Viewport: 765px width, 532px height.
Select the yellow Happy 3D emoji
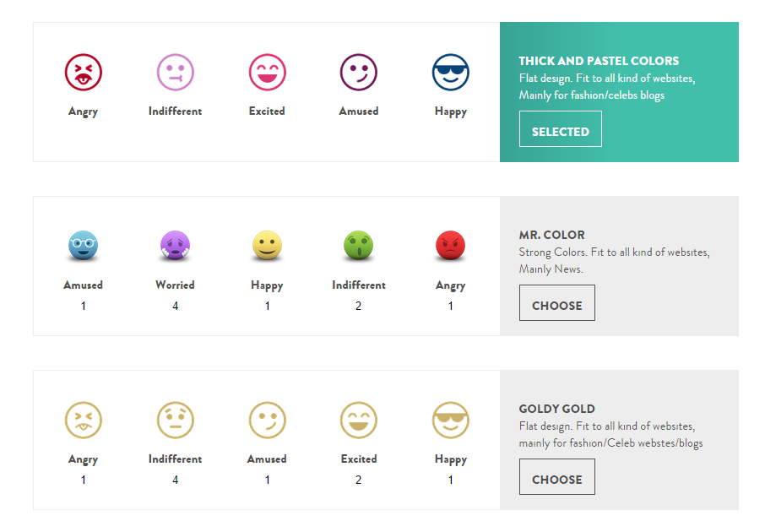(268, 246)
